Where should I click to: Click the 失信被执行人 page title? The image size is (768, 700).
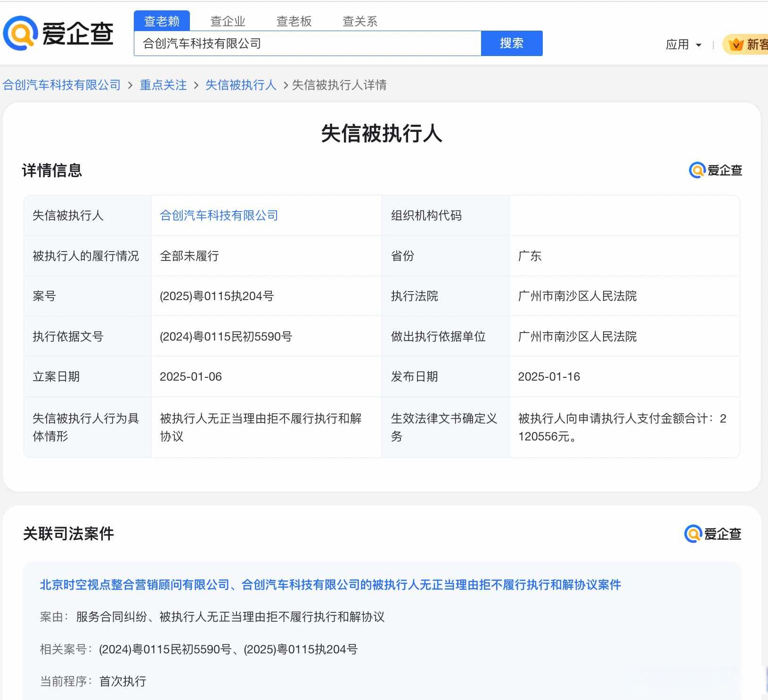coord(382,133)
